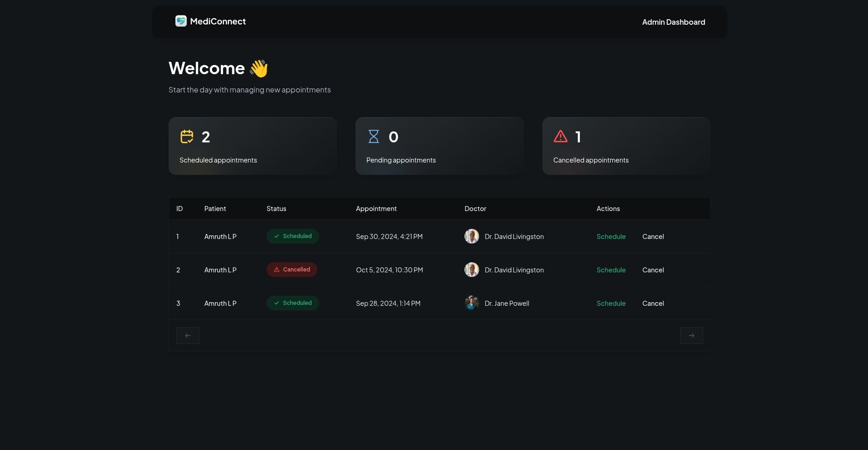This screenshot has width=868, height=450.
Task: Click the scheduled appointments calendar icon
Action: (x=187, y=137)
